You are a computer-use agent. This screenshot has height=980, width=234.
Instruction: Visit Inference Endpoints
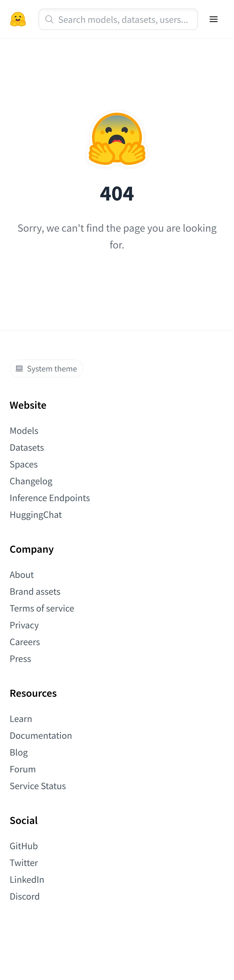tap(49, 498)
